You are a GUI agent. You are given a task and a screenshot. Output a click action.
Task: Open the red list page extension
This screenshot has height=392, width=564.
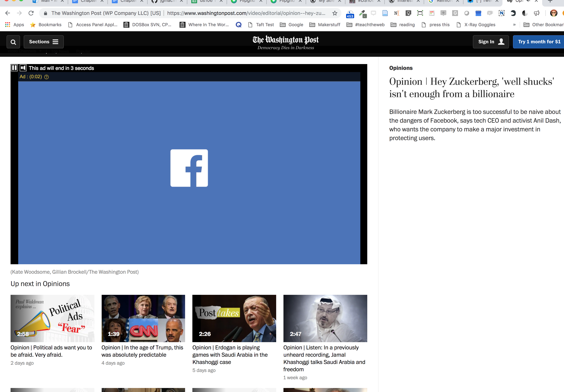pyautogui.click(x=432, y=13)
